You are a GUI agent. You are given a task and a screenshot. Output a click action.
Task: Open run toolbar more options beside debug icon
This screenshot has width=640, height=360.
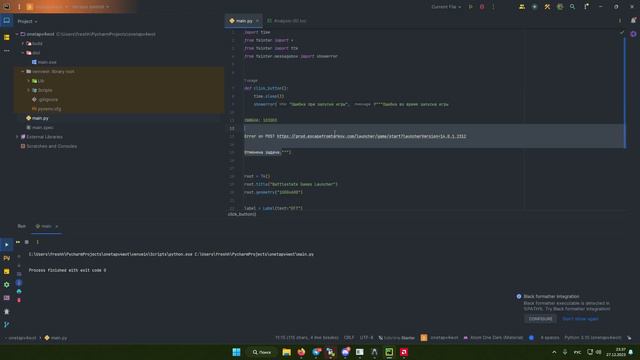coord(493,7)
